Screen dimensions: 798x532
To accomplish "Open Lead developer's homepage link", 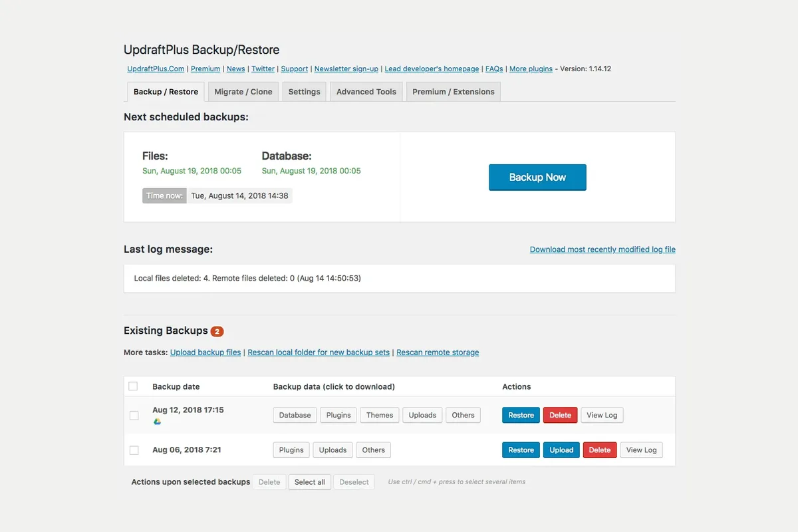I will tap(432, 68).
